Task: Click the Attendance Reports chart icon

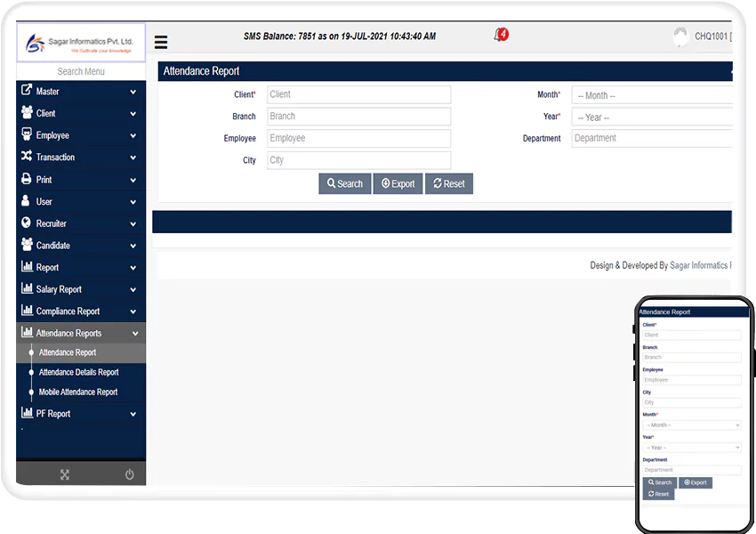Action: click(27, 331)
